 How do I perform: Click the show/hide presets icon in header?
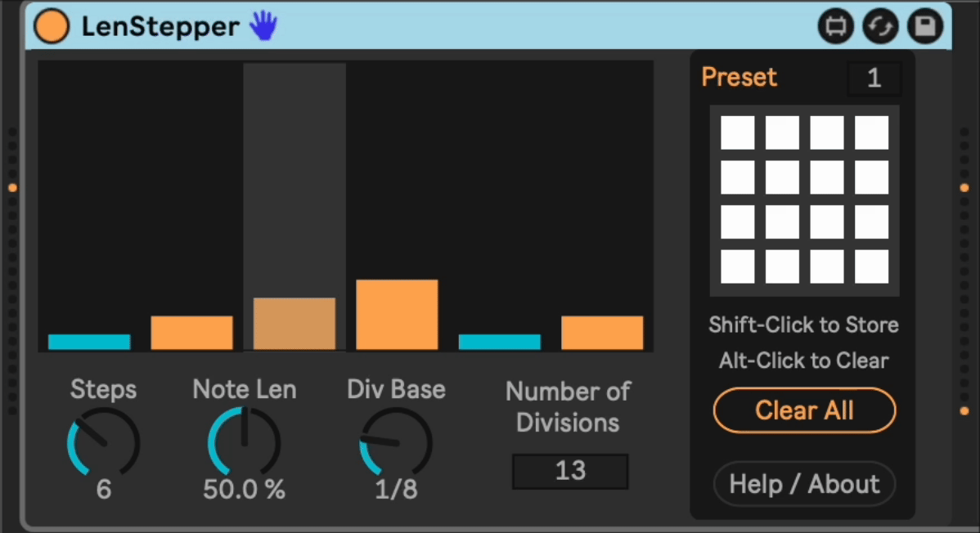point(835,27)
